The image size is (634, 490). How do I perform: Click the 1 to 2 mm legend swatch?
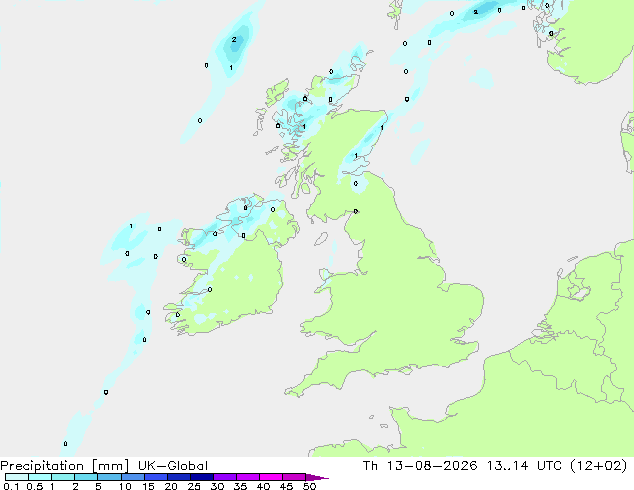click(63, 477)
